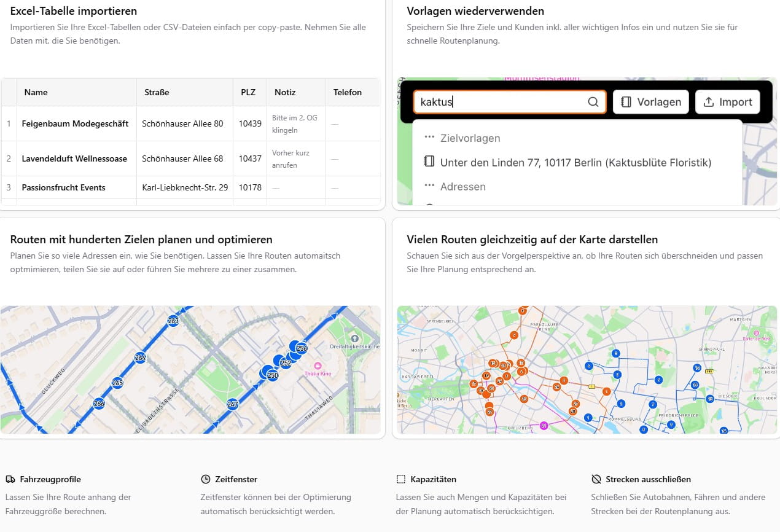Image resolution: width=780 pixels, height=532 pixels.
Task: Click the template icon beside Unter den Linden 77
Action: pyautogui.click(x=429, y=162)
